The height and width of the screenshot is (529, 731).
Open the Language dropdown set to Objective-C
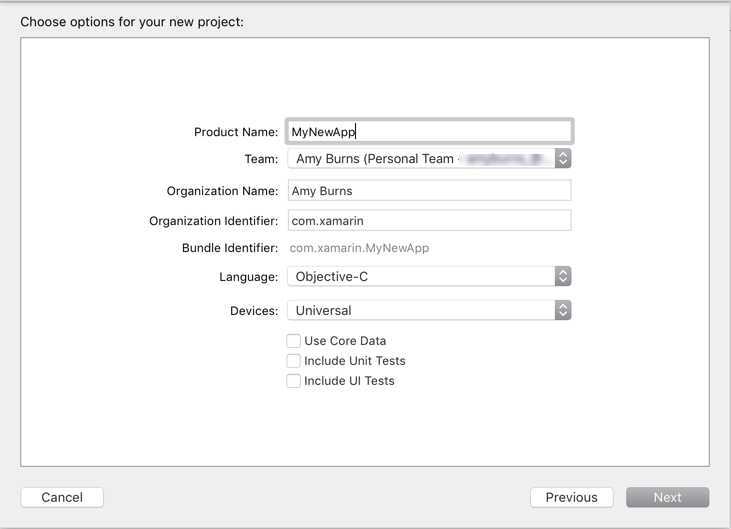429,276
